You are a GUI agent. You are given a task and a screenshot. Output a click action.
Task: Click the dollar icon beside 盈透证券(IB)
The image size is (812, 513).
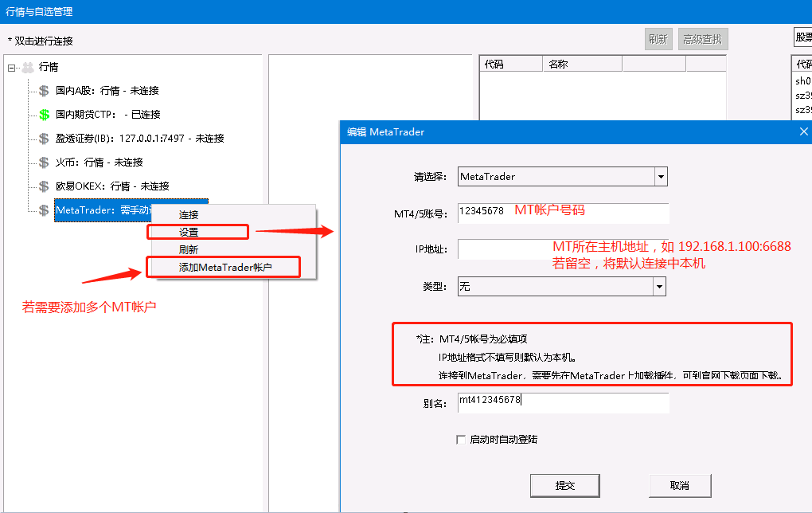pyautogui.click(x=44, y=139)
